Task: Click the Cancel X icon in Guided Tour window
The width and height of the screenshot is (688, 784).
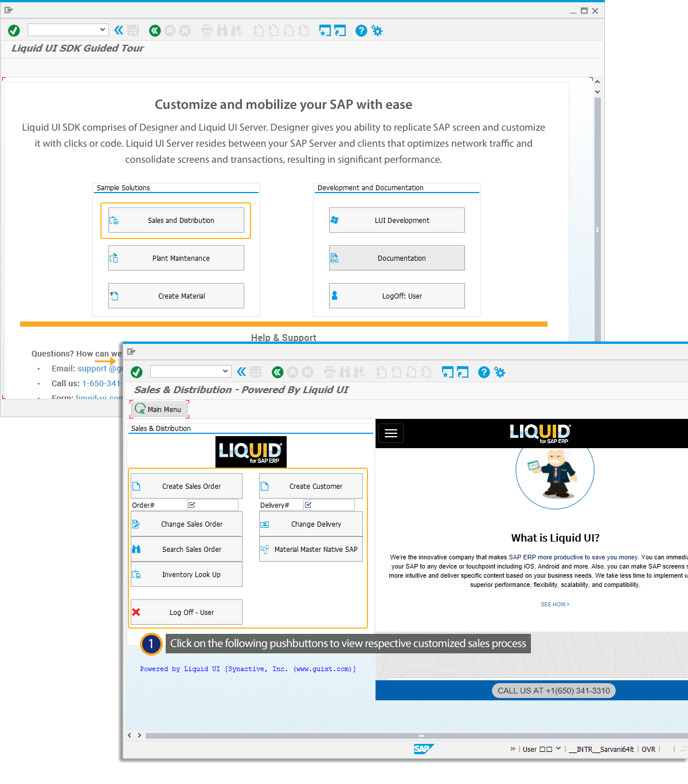Action: 185,30
